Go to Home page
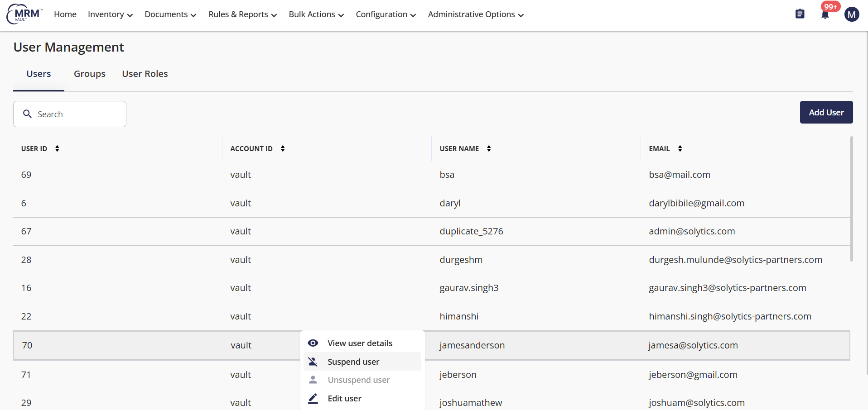This screenshot has height=410, width=868. [65, 14]
